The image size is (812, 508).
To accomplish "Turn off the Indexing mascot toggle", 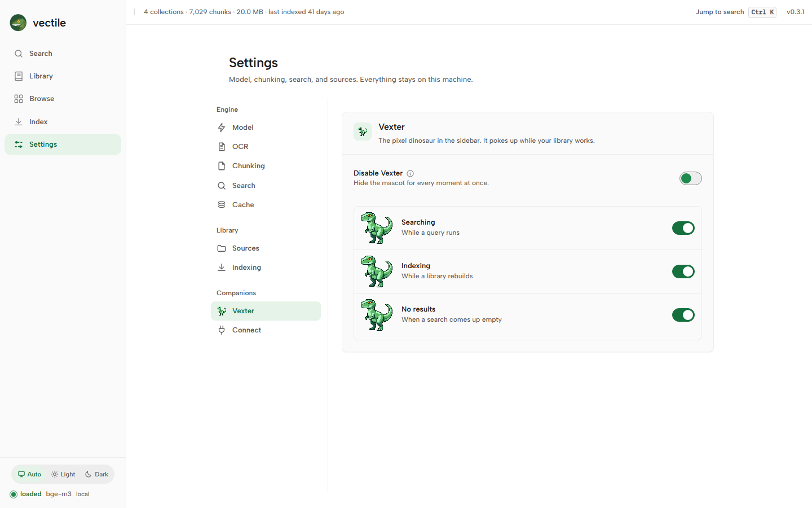I will point(683,271).
